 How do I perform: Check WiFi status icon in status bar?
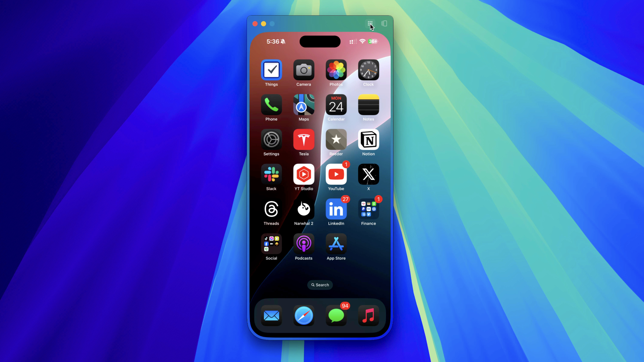tap(362, 42)
